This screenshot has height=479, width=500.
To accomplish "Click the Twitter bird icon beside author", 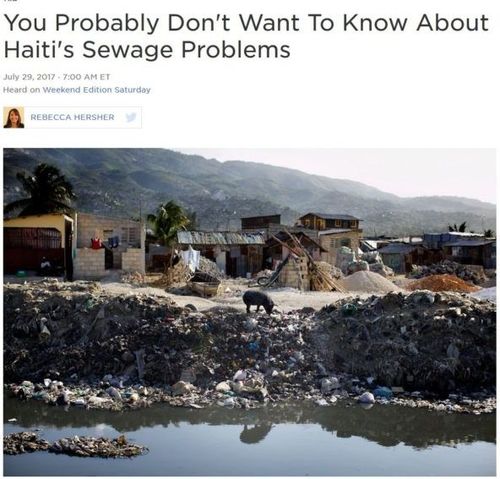I will tap(131, 117).
